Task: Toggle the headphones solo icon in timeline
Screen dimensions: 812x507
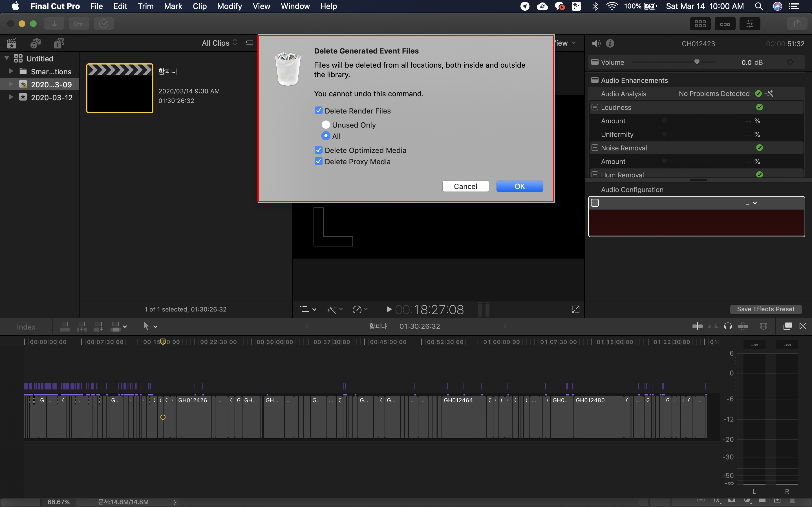Action: [728, 326]
